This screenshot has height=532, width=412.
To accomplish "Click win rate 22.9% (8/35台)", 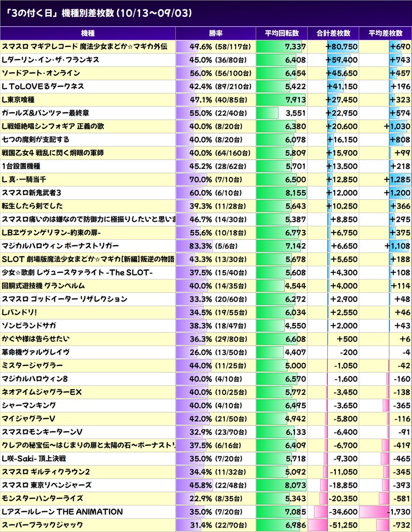I will [x=216, y=498].
